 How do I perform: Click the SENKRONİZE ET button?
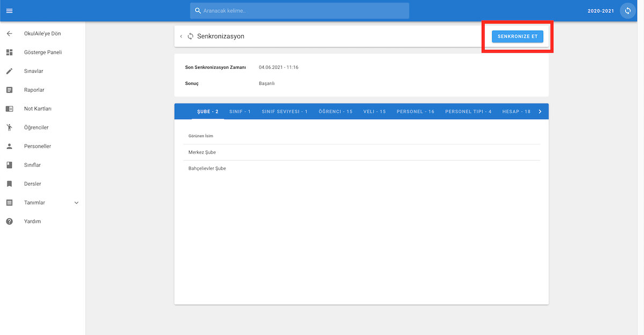pyautogui.click(x=517, y=37)
